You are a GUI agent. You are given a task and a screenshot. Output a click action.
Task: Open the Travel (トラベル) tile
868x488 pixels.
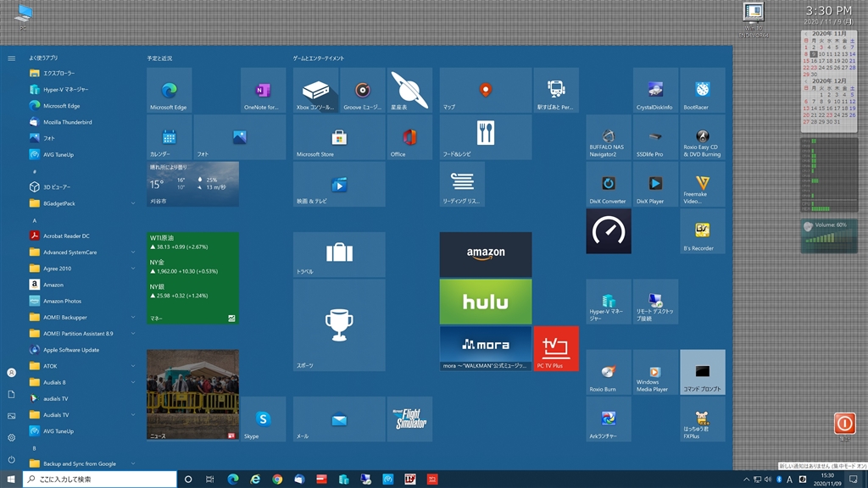click(339, 254)
